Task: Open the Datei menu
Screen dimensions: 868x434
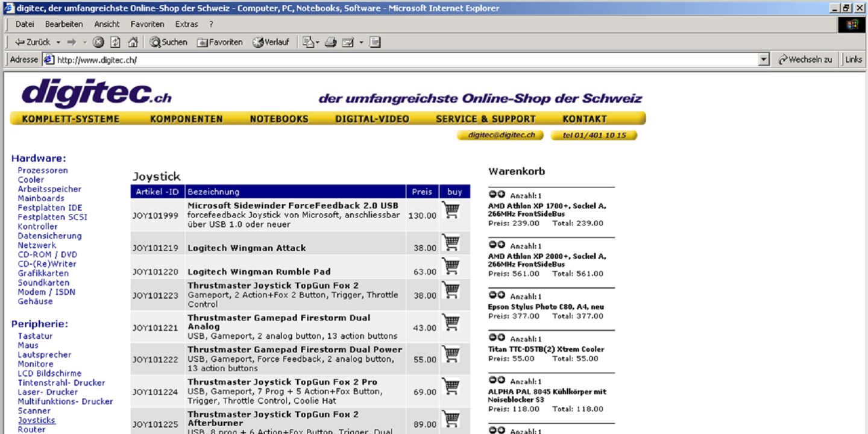Action: pos(25,24)
